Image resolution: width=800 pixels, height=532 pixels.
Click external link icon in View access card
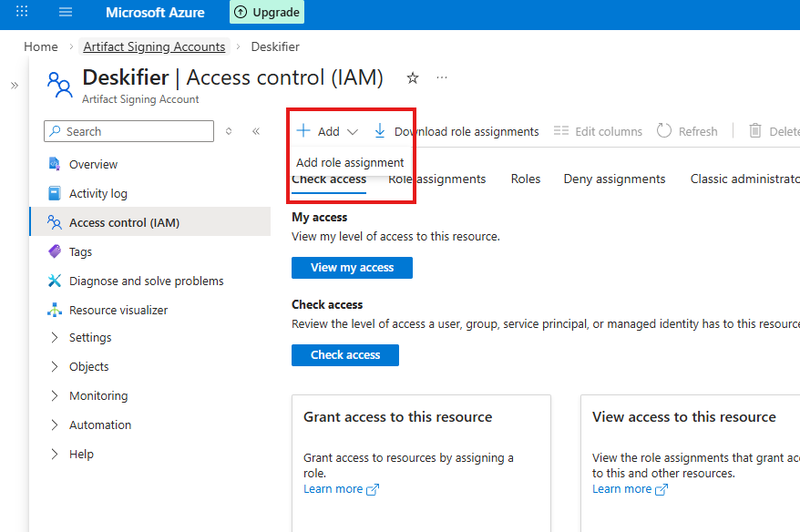pos(662,490)
